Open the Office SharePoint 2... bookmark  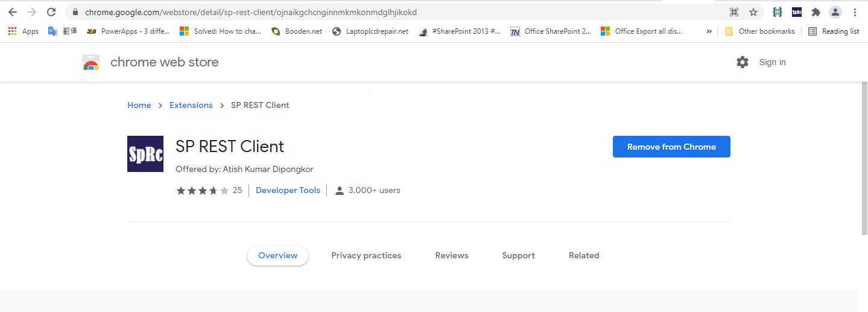click(551, 31)
